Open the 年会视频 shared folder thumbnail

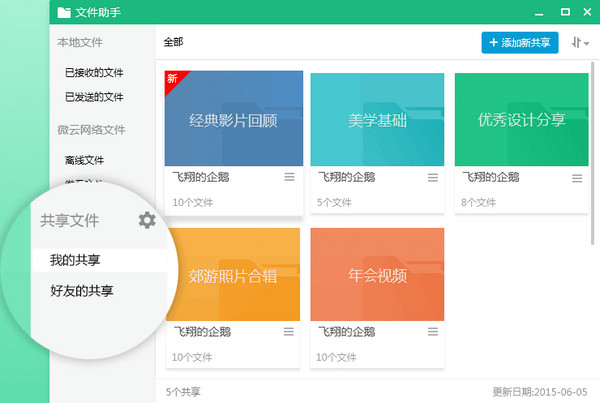377,275
